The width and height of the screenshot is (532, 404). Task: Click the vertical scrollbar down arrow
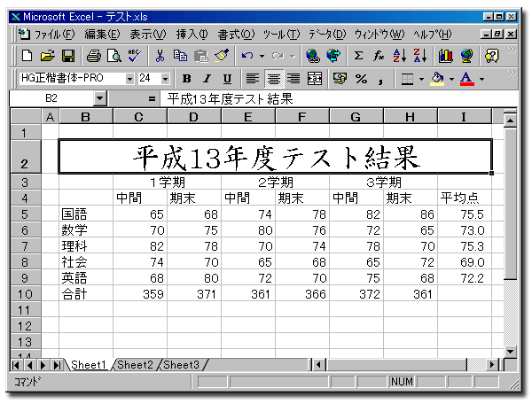tap(511, 352)
